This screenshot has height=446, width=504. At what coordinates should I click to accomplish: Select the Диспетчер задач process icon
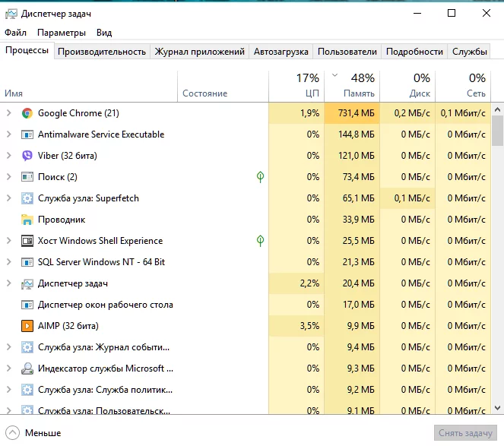click(x=27, y=283)
